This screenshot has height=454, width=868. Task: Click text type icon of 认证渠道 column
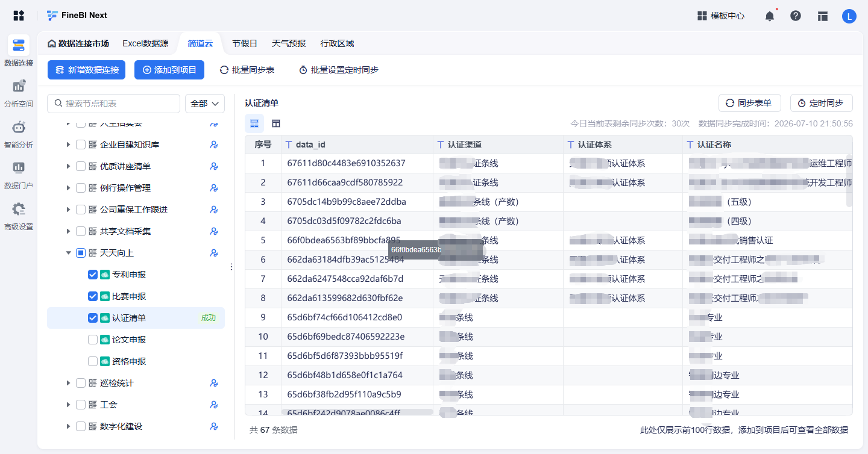[x=441, y=145]
